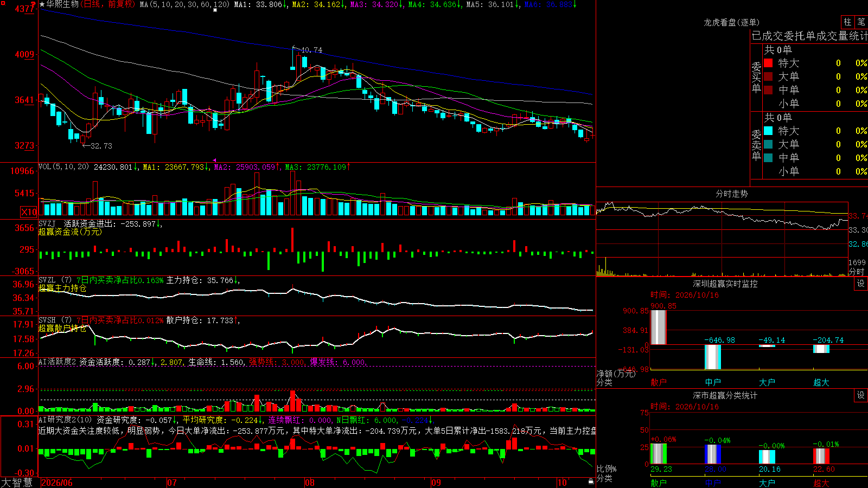
Task: Click the 大智慧 logo at bottom-left
Action: pos(17,483)
